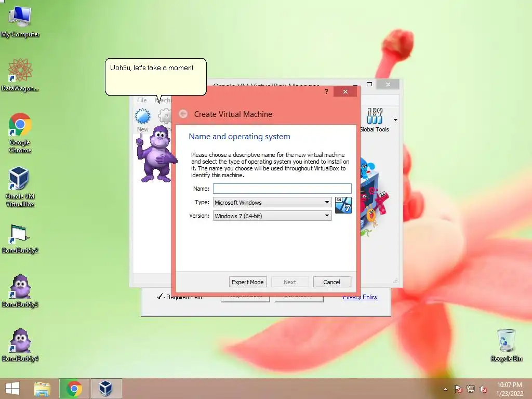Show hidden tray icons arrow
The width and height of the screenshot is (532, 399).
pyautogui.click(x=445, y=389)
